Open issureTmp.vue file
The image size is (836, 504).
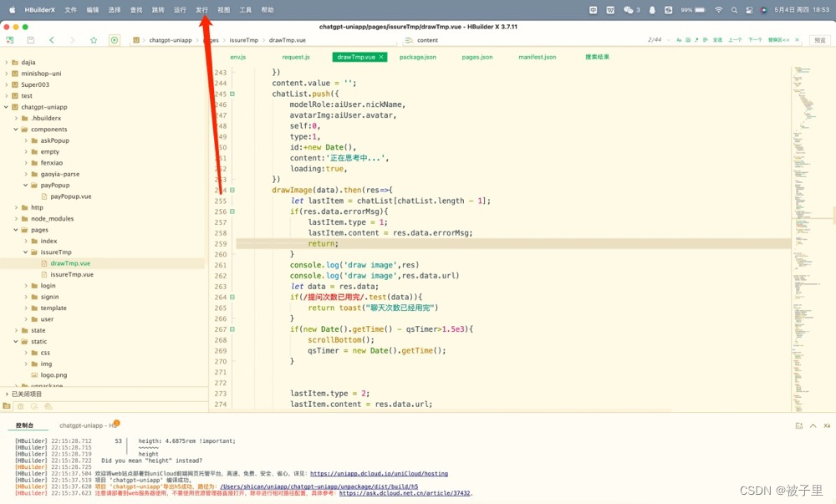coord(72,275)
